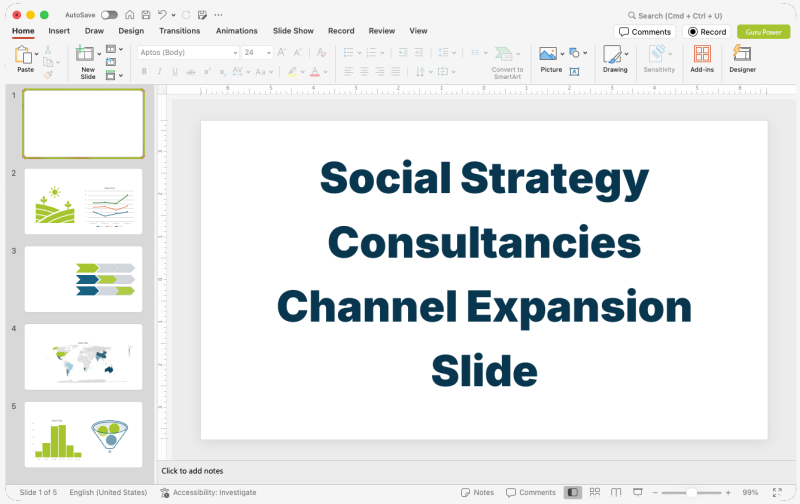
Task: Click the Search field in title bar
Action: (x=675, y=15)
